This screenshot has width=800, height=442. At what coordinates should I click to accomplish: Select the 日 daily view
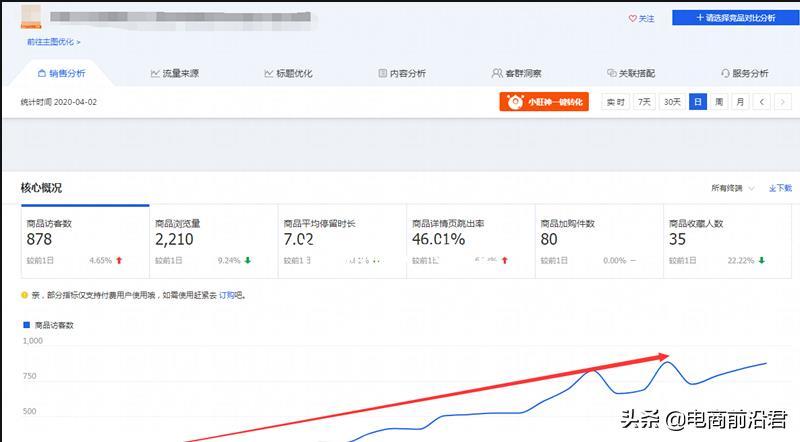coord(697,102)
